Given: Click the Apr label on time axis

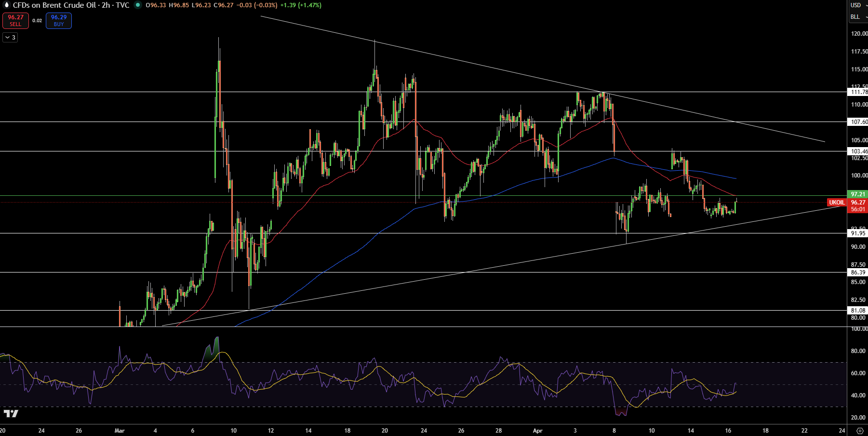Looking at the screenshot, I should click(x=538, y=431).
